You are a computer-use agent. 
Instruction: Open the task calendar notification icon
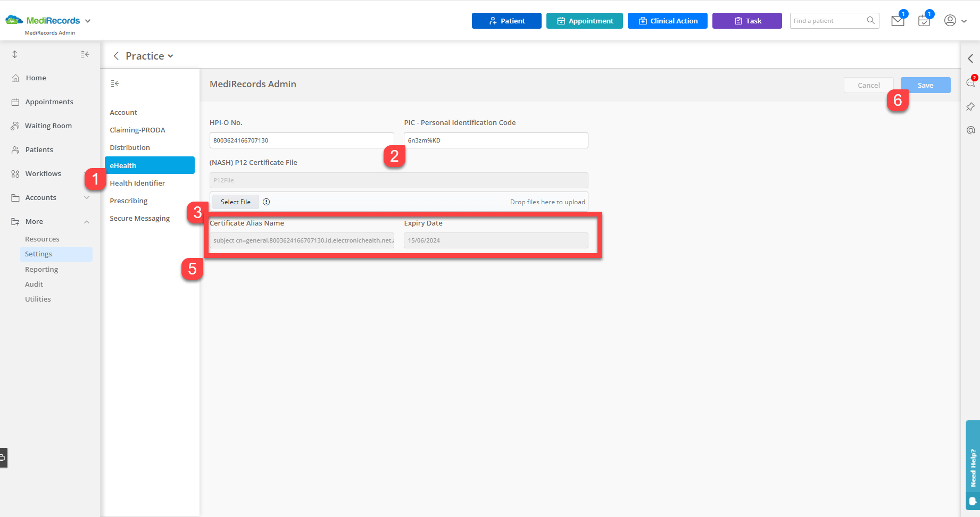click(924, 21)
